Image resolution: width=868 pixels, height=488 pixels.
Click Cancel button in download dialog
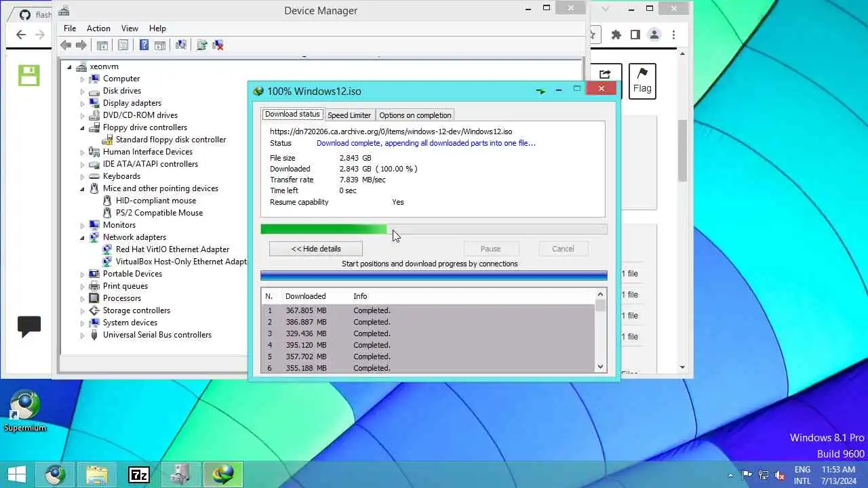(x=563, y=249)
